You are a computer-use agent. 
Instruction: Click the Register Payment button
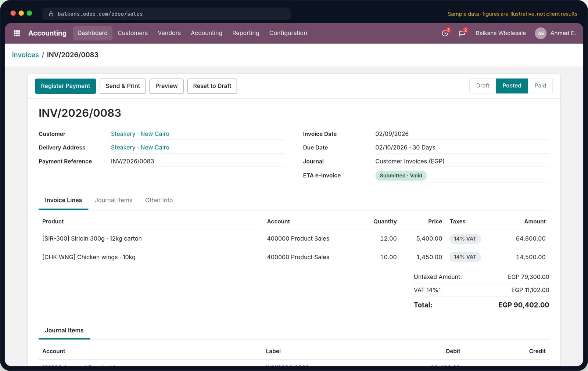65,86
